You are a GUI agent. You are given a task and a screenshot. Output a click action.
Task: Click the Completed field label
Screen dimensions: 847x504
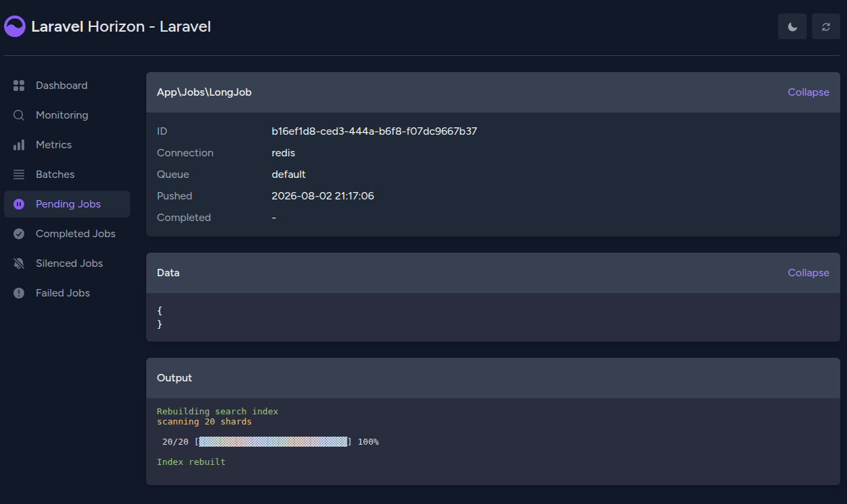pos(184,218)
